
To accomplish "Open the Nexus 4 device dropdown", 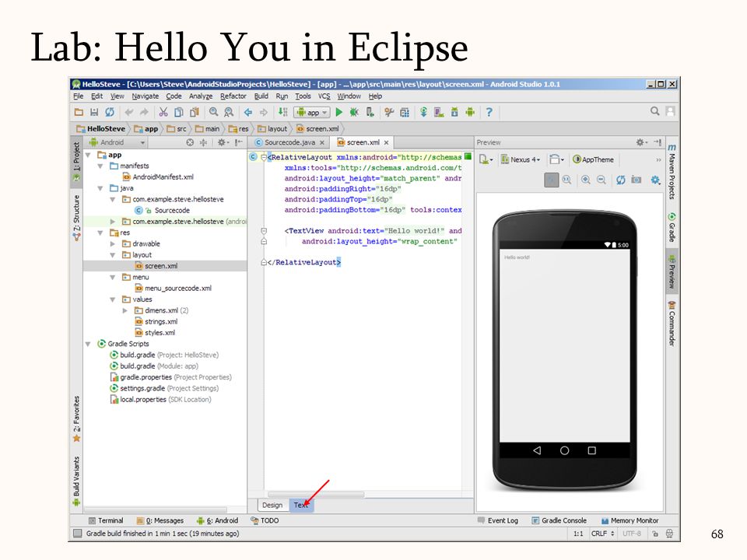I will pyautogui.click(x=521, y=159).
